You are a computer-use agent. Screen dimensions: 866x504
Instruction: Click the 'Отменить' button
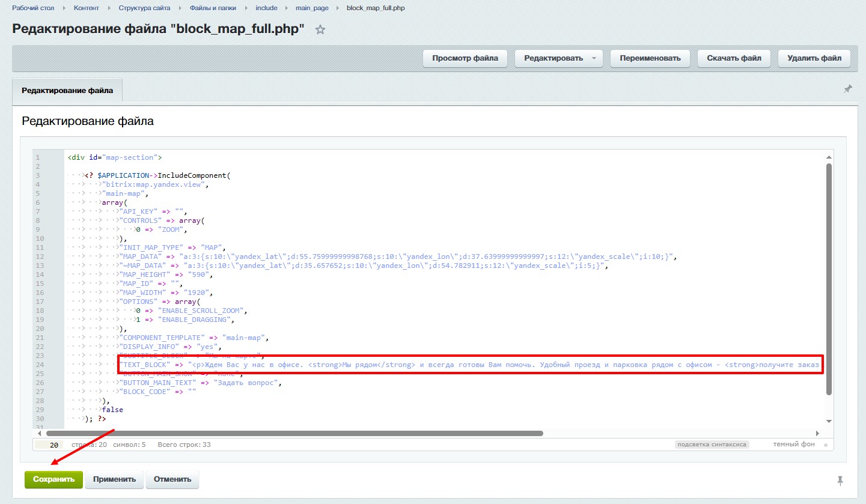[x=172, y=479]
